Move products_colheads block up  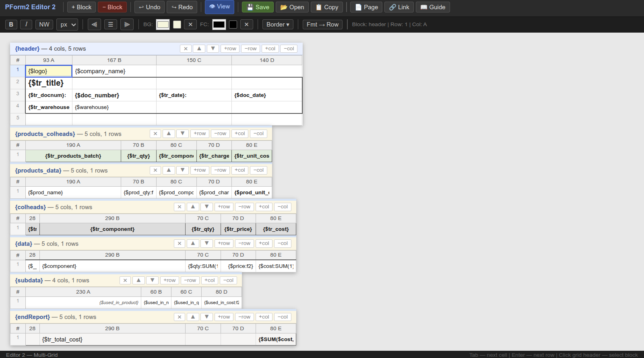(169, 134)
